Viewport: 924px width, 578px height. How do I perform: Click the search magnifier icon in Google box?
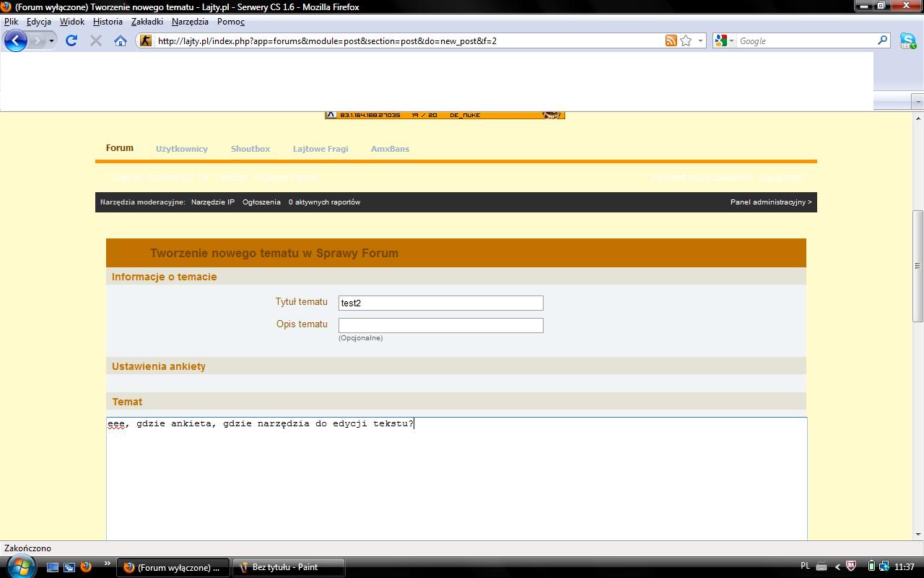pyautogui.click(x=882, y=40)
